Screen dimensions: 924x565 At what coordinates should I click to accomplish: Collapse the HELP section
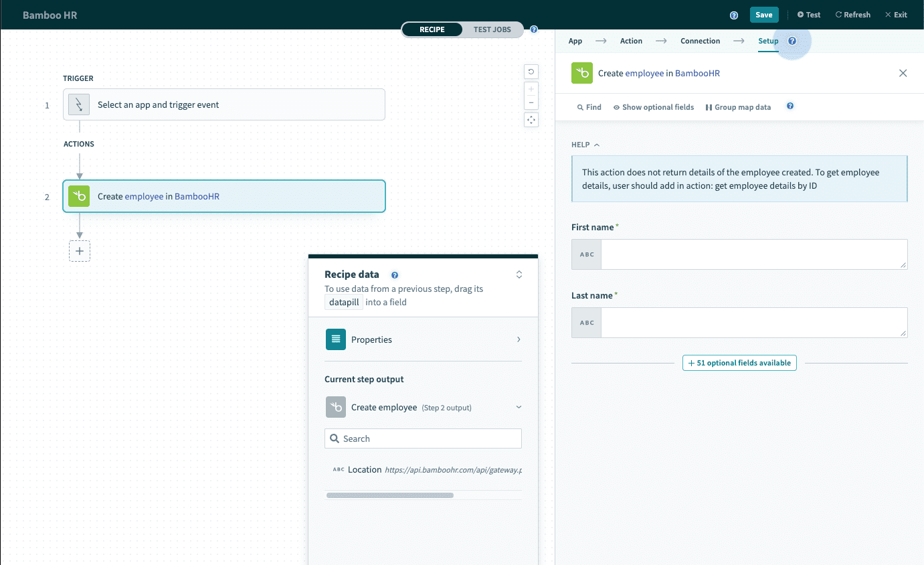585,145
